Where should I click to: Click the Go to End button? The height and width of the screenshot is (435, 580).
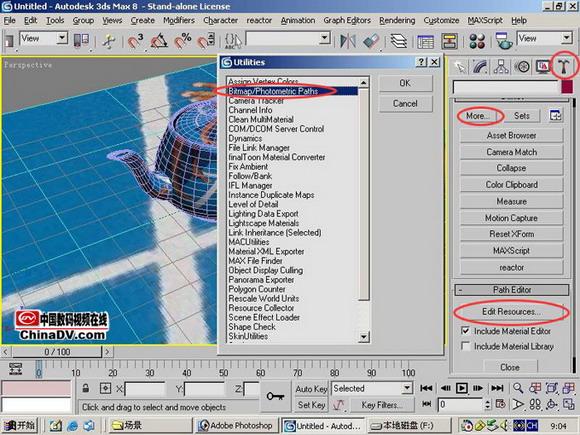(x=497, y=388)
